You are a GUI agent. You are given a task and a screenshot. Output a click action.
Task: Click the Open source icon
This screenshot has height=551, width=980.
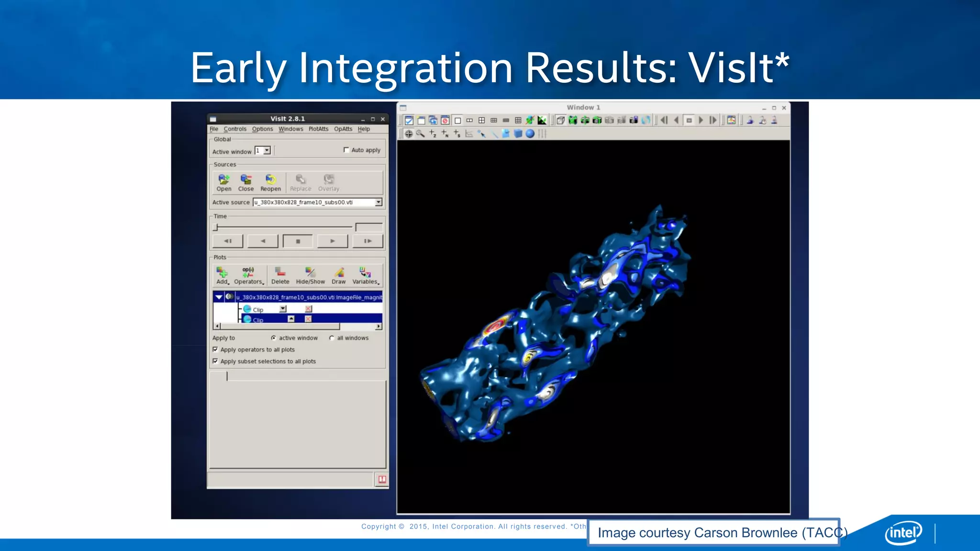click(x=223, y=180)
